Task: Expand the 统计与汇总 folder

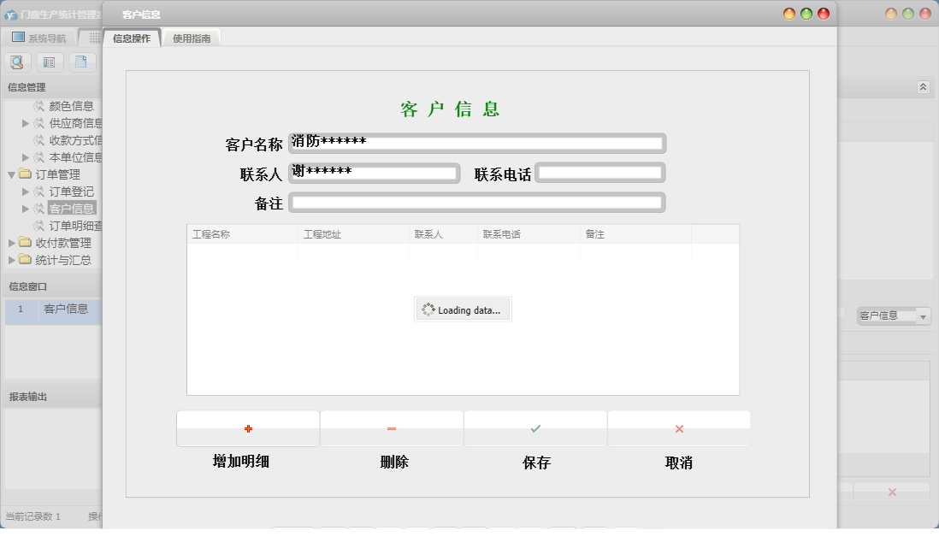Action: pyautogui.click(x=12, y=260)
